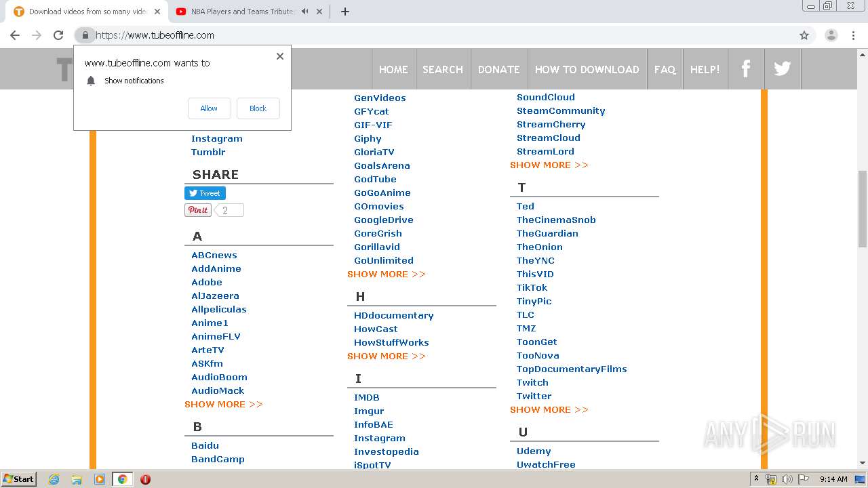The width and height of the screenshot is (868, 488).
Task: Bookmark this page with the star icon
Action: point(804,35)
